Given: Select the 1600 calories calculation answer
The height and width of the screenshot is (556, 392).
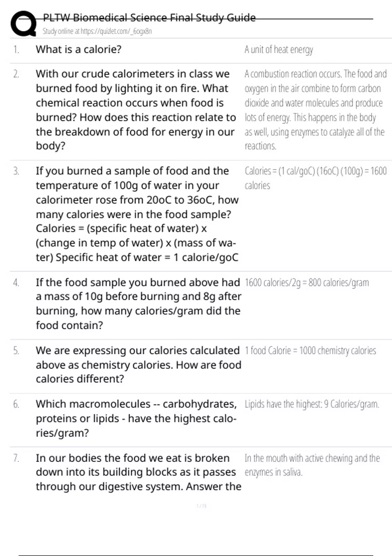Looking at the screenshot, I should (316, 178).
